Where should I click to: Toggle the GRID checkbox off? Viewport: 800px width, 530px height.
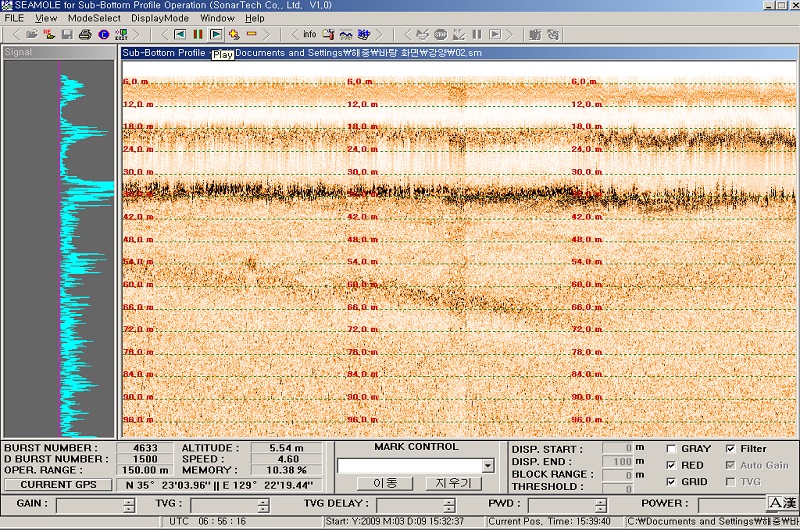[x=671, y=482]
